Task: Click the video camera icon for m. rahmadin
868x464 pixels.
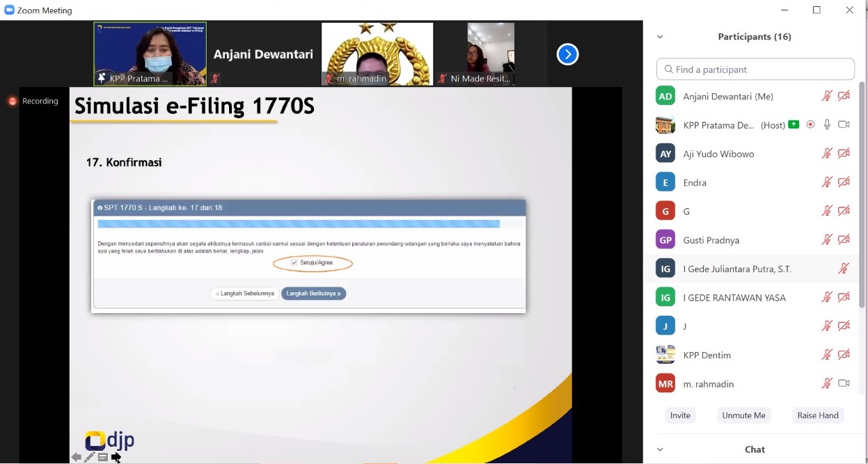Action: coord(844,383)
